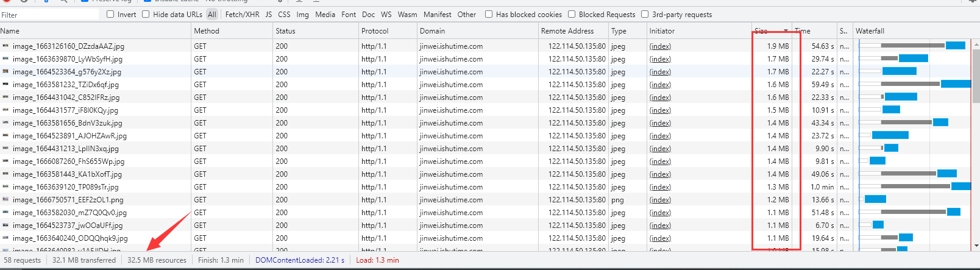
Task: Sort requests by the Time column header
Action: 804,30
